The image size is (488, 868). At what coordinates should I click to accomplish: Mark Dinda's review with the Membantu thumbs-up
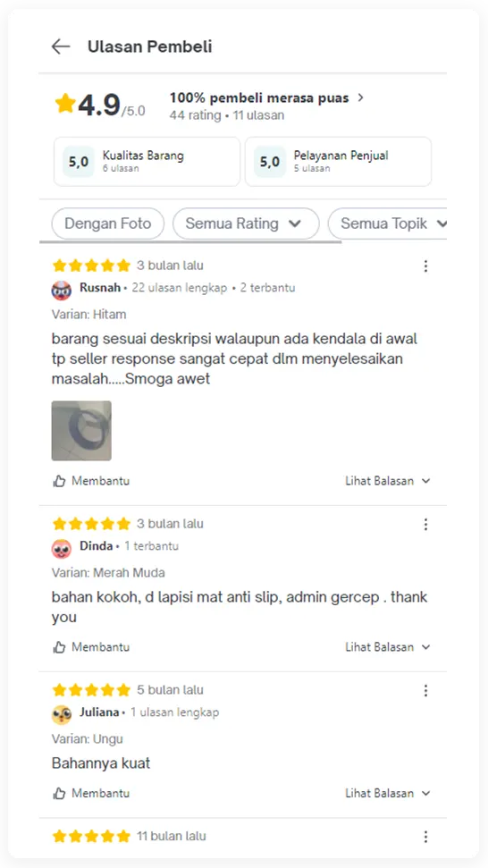91,647
